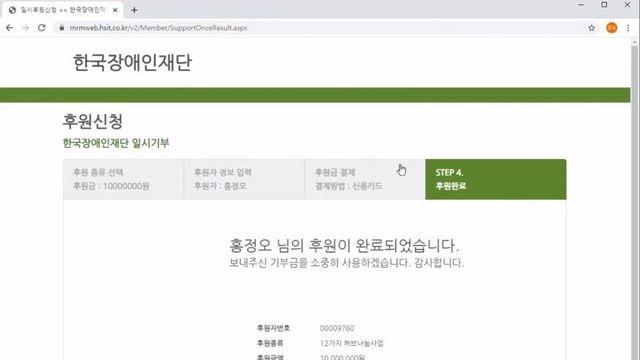Image resolution: width=640 pixels, height=360 pixels.
Task: Select the 후원금 결제 step
Action: click(x=365, y=179)
